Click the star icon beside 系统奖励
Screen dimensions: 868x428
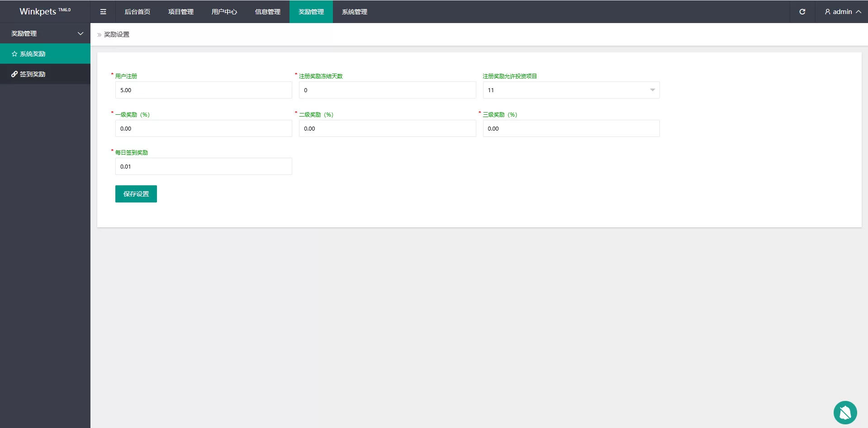click(x=14, y=54)
